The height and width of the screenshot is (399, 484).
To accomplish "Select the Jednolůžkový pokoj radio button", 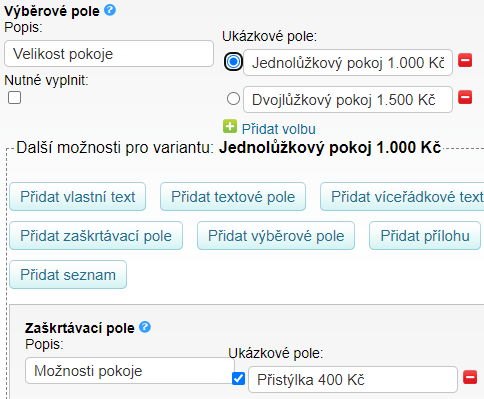I will coord(233,62).
